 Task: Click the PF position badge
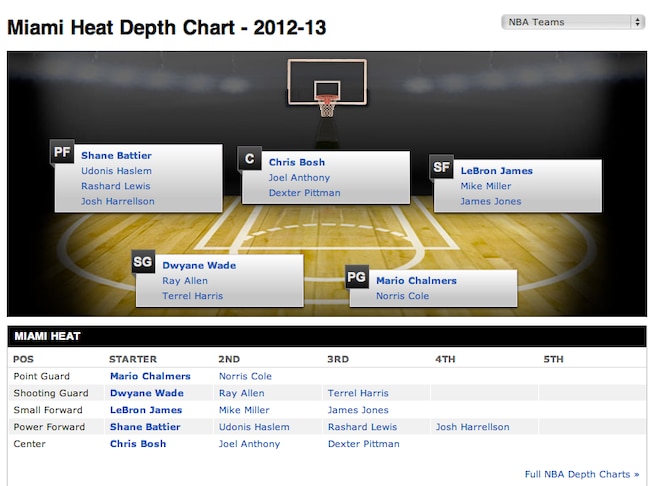pyautogui.click(x=62, y=152)
